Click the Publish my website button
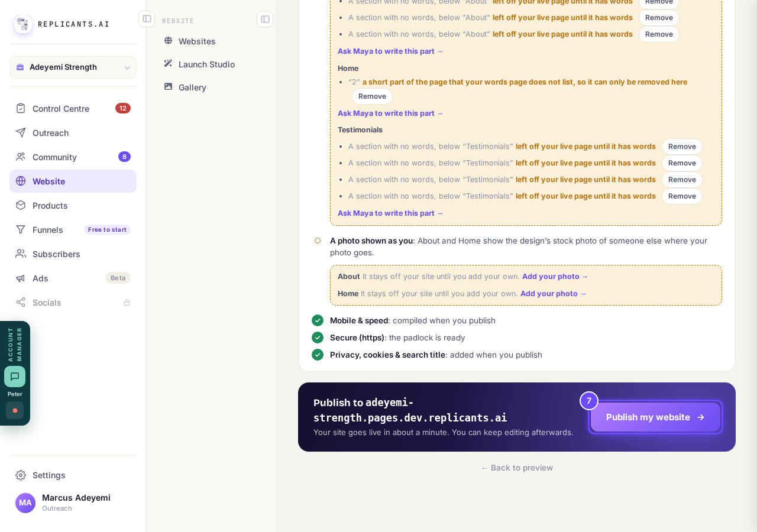This screenshot has width=757, height=532. click(x=655, y=417)
